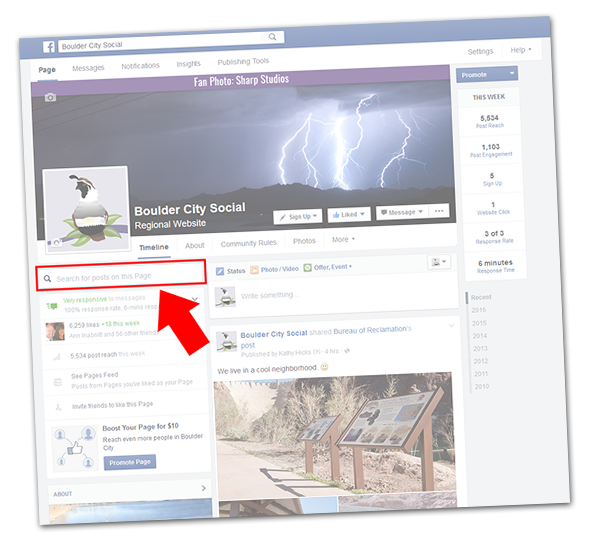Expand the ABOUT section arrow

tap(204, 488)
